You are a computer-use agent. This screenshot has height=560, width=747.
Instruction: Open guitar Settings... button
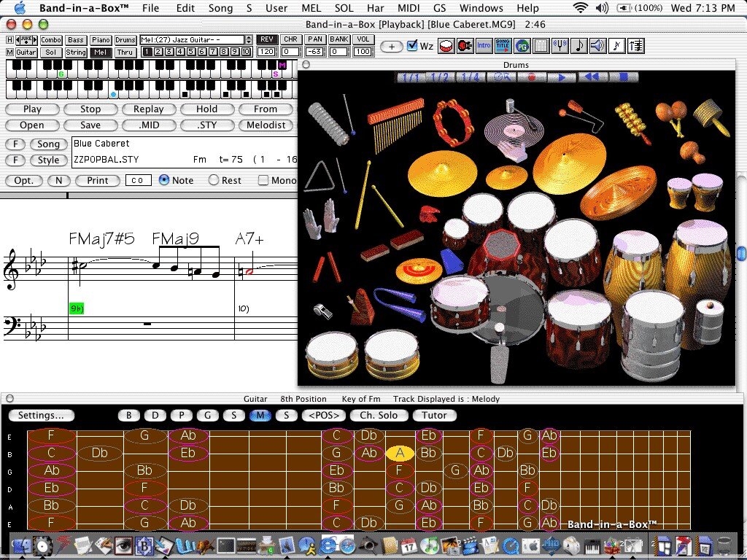coord(41,415)
